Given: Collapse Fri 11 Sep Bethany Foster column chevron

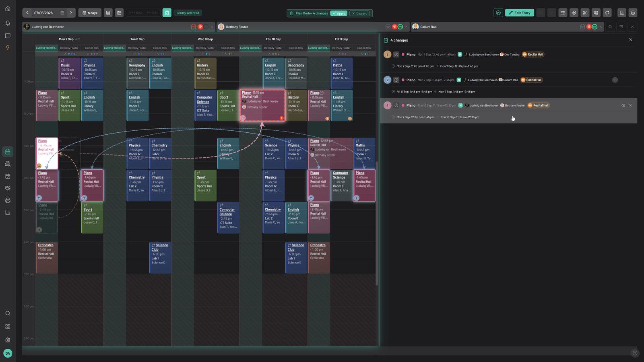Looking at the screenshot, I should (339, 54).
